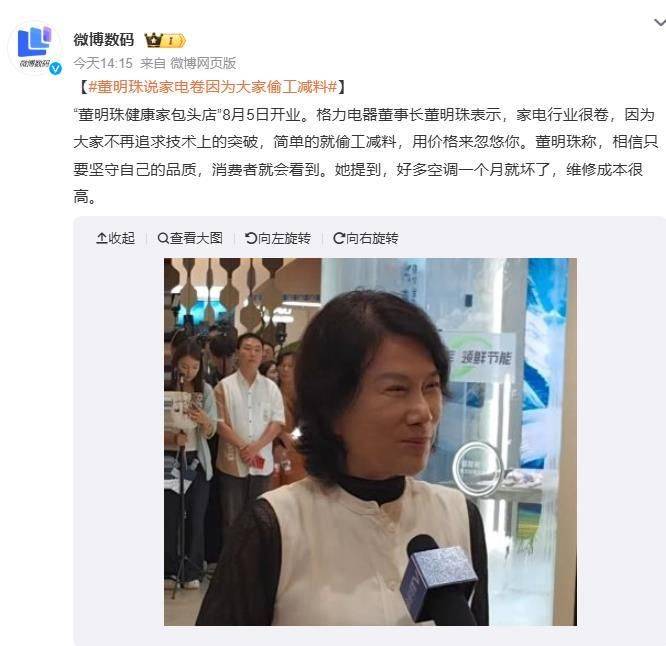Click the 微博数码 logo text under avatar

coord(34,64)
